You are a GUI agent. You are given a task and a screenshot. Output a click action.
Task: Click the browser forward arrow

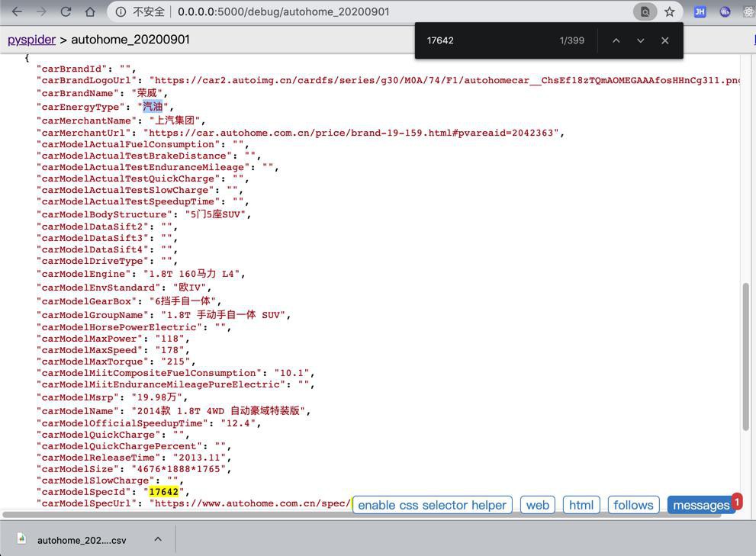pyautogui.click(x=41, y=11)
